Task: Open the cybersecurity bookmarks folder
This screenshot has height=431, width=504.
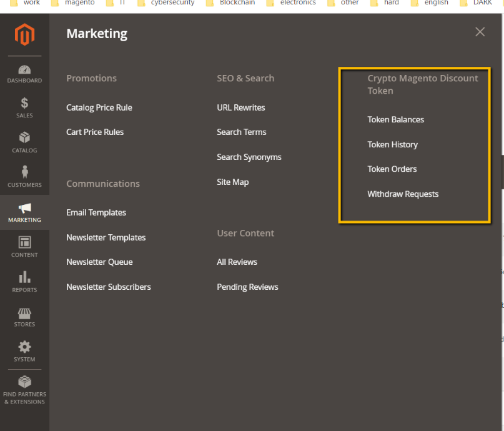Action: pos(167,3)
